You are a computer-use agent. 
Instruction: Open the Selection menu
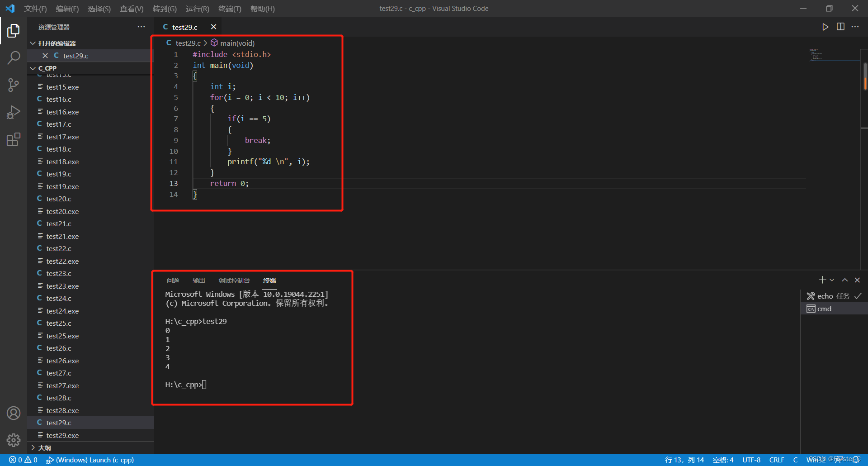[x=99, y=9]
